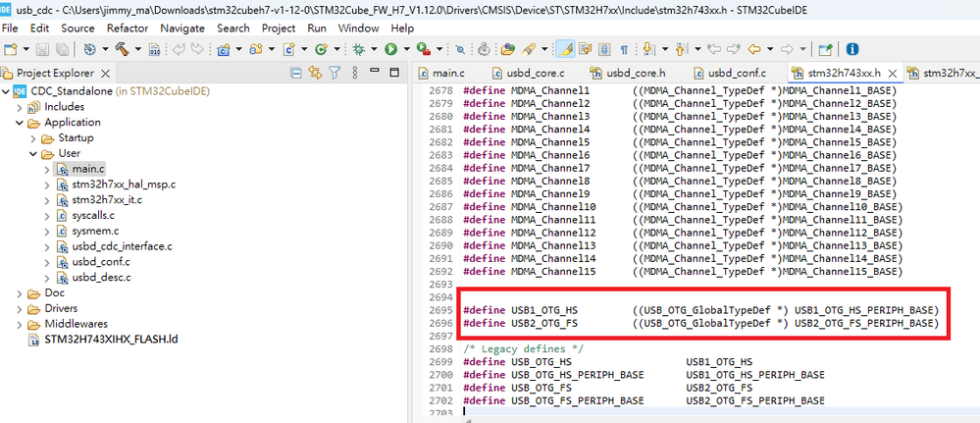
Task: Click the New C source file icon
Action: point(288,49)
